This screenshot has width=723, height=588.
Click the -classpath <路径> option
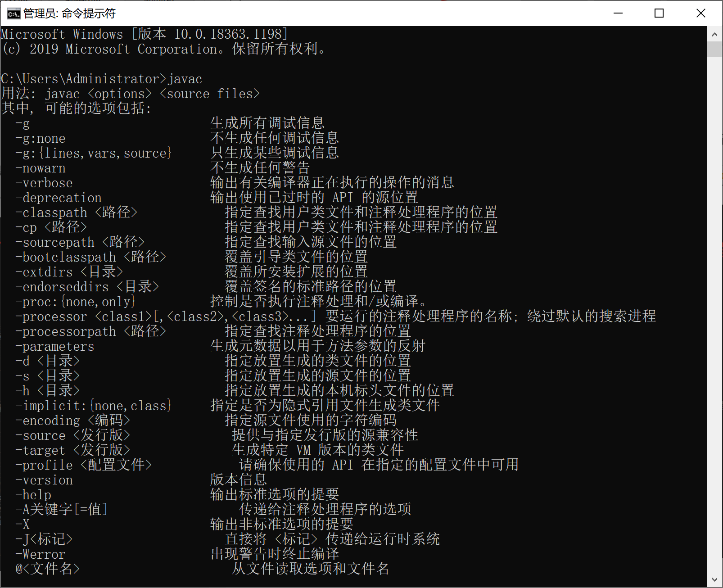point(77,213)
